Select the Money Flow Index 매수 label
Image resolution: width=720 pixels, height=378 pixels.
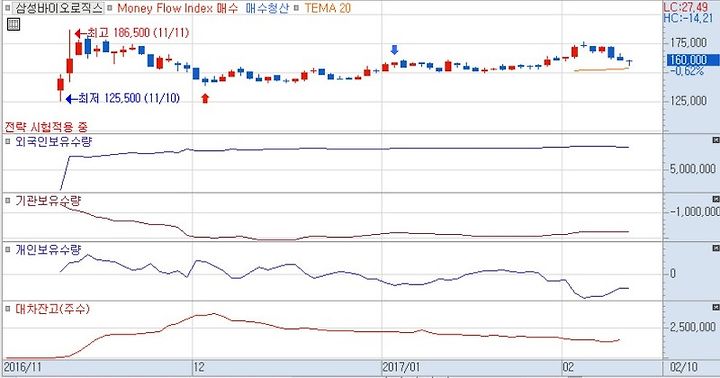[x=178, y=8]
